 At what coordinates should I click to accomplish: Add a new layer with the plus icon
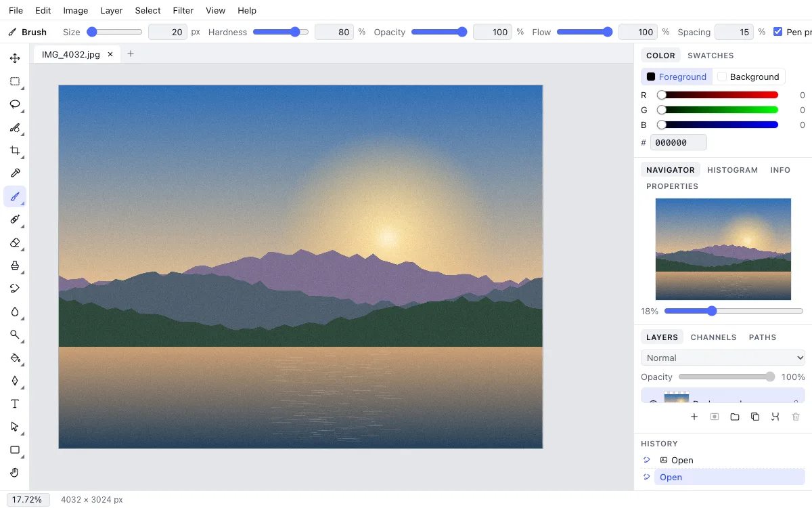pyautogui.click(x=694, y=417)
